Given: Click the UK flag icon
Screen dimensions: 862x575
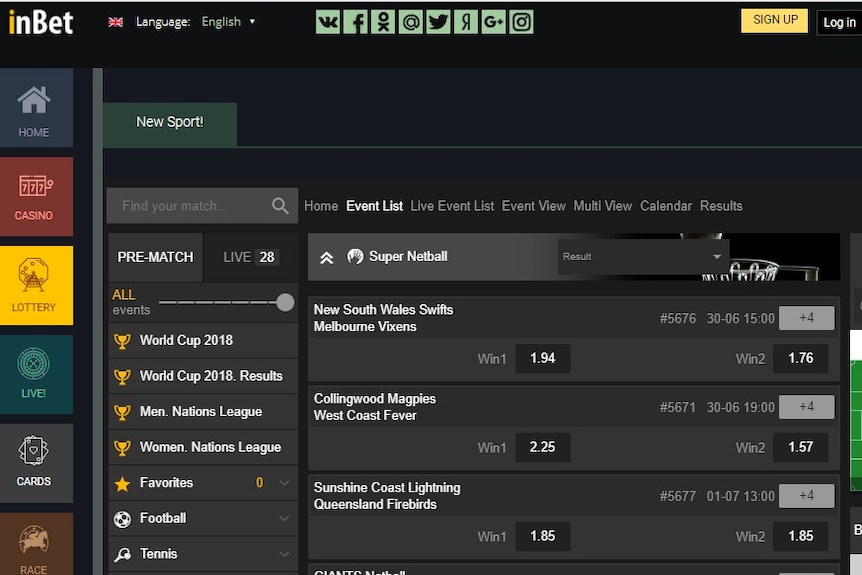Looking at the screenshot, I should pos(115,22).
